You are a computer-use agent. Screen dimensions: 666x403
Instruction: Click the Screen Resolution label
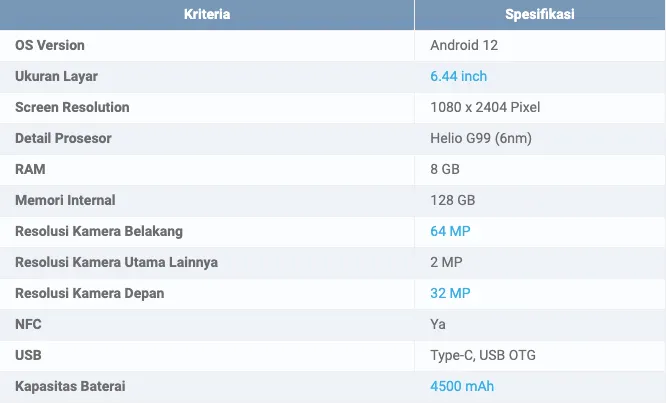72,107
